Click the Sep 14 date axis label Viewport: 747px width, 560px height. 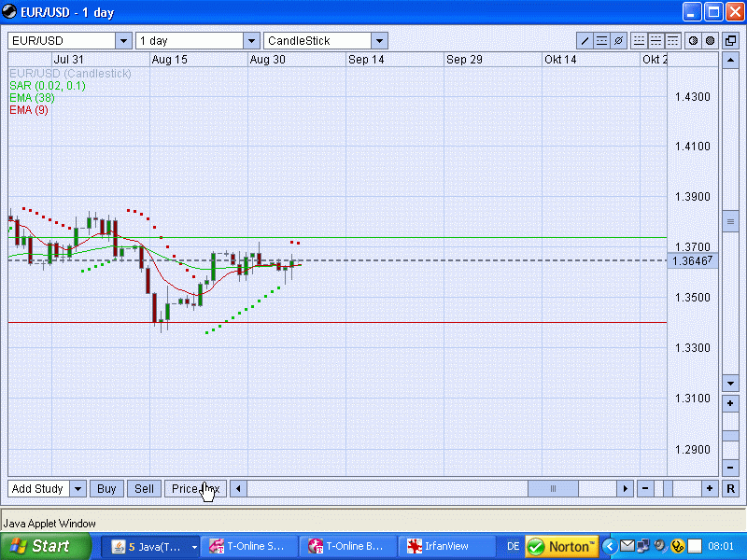(366, 60)
